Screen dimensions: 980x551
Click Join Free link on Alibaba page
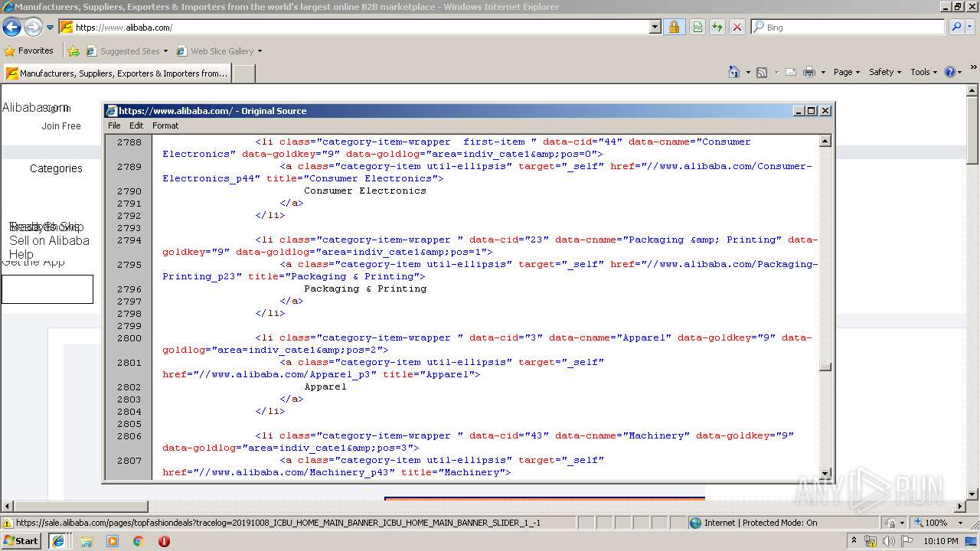click(x=61, y=126)
